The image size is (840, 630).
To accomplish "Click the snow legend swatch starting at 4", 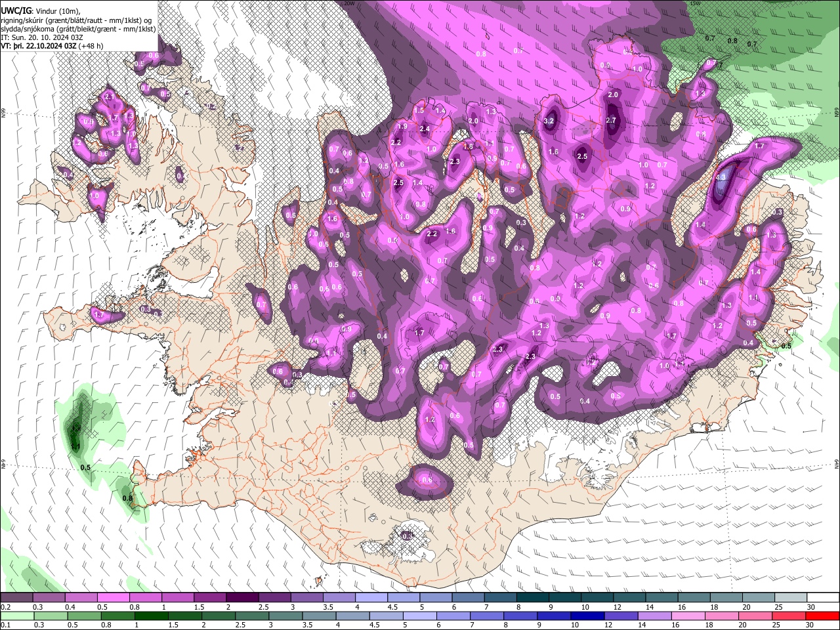I will pyautogui.click(x=371, y=598).
